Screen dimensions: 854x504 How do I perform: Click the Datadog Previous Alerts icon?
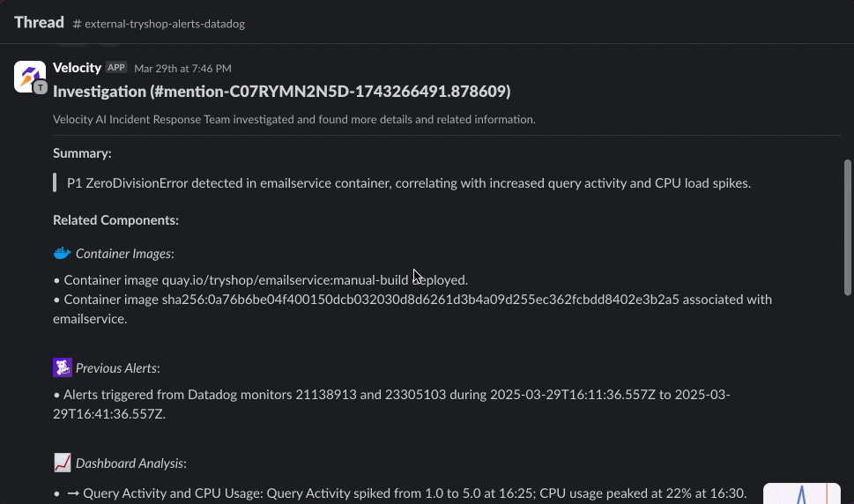click(x=62, y=367)
